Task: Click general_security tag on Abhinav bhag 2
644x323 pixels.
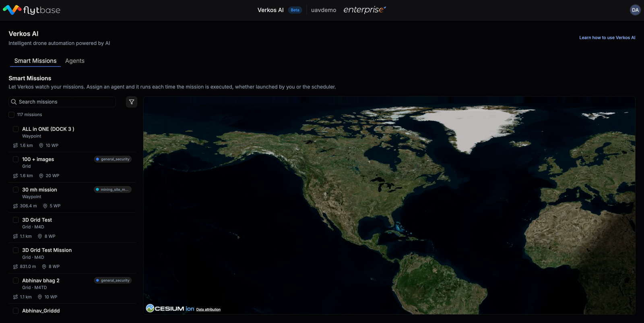Action: [113, 280]
